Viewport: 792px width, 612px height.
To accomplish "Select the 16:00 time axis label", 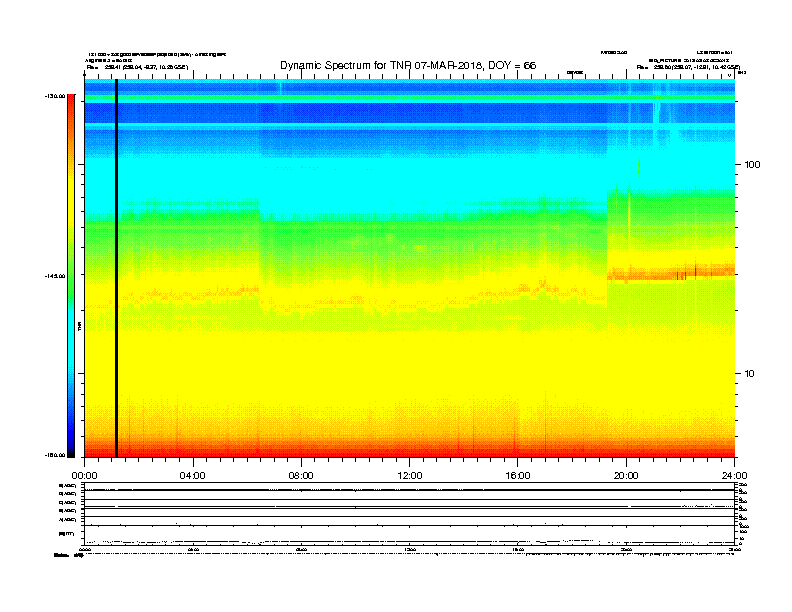I will point(518,476).
